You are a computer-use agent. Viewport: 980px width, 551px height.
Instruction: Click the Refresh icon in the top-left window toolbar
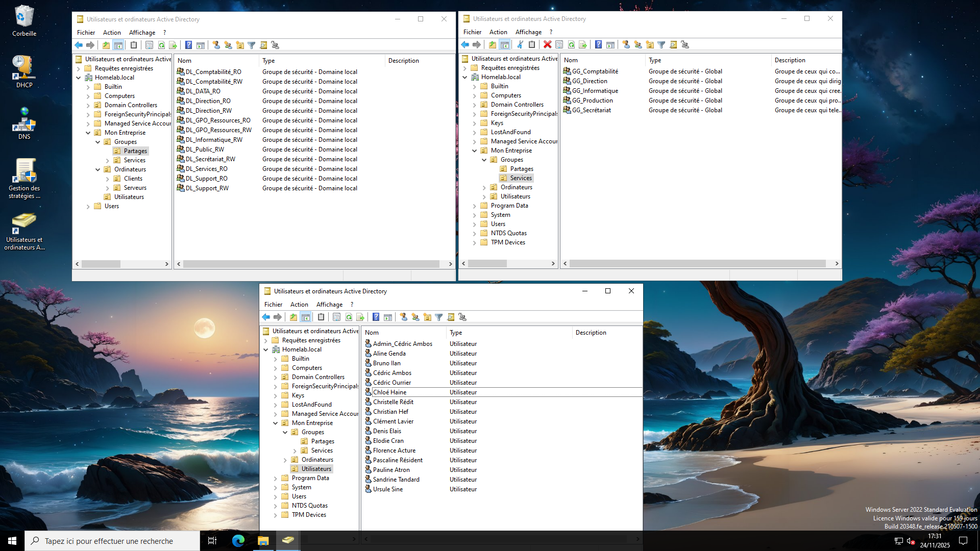pyautogui.click(x=161, y=45)
